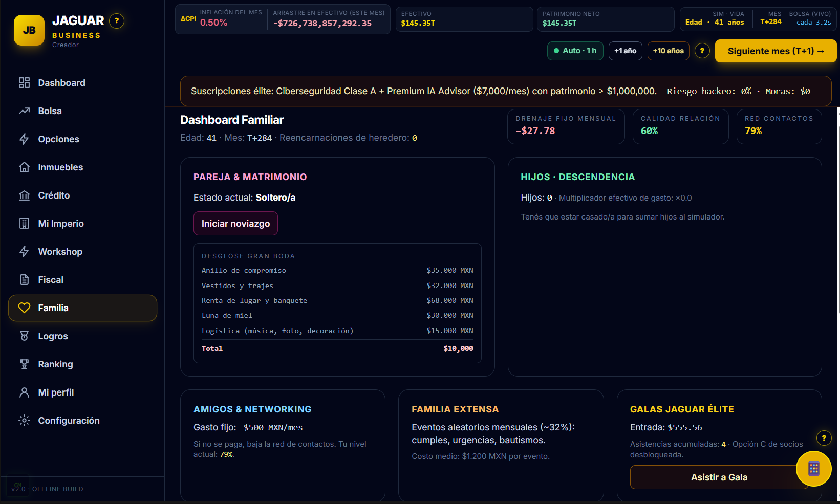Click the Crédito bank icon
Image resolution: width=840 pixels, height=504 pixels.
pyautogui.click(x=24, y=195)
